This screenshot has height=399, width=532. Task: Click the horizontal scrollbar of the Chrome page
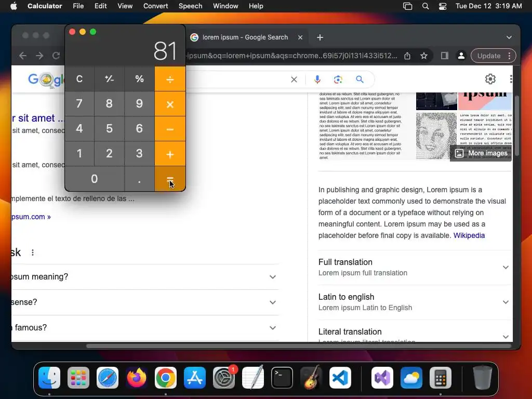299,346
